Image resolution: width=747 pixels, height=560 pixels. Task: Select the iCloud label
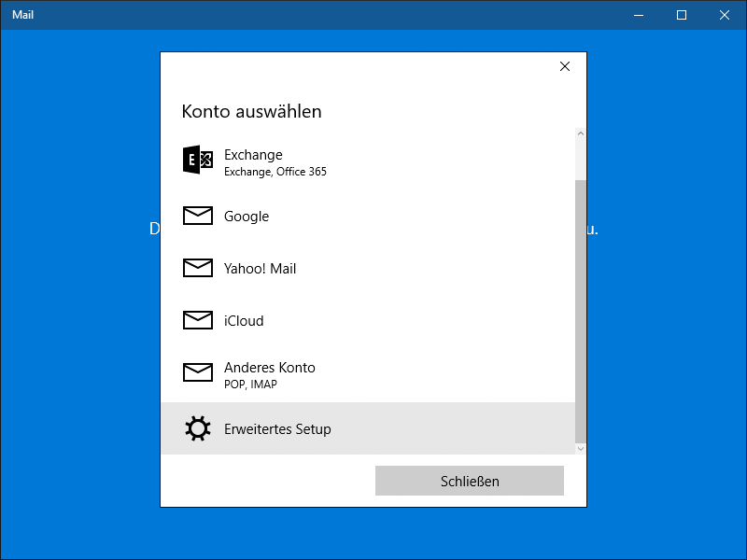pyautogui.click(x=244, y=321)
